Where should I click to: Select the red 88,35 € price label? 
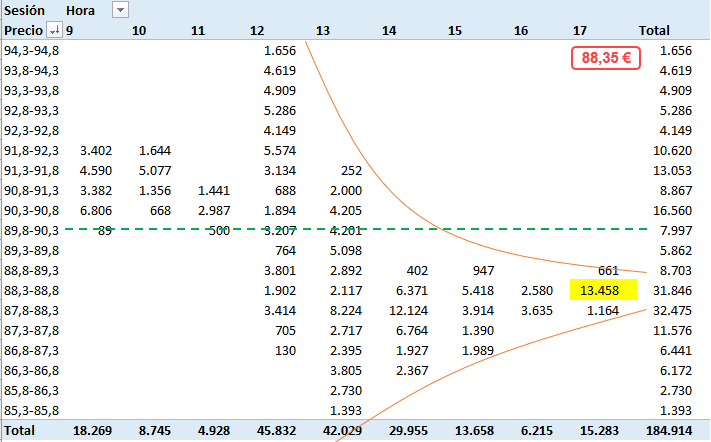pos(605,58)
